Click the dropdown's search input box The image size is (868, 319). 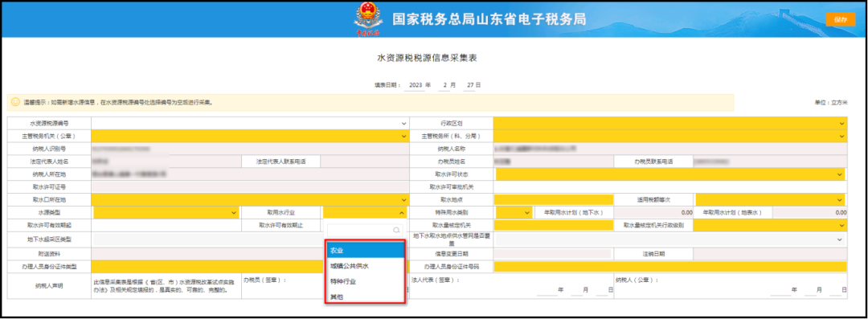point(365,230)
